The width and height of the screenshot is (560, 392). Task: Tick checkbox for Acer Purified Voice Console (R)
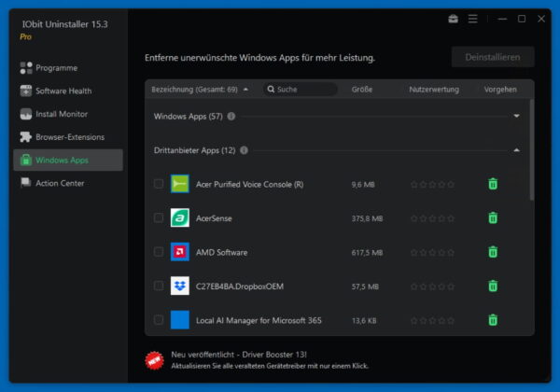[x=159, y=184]
